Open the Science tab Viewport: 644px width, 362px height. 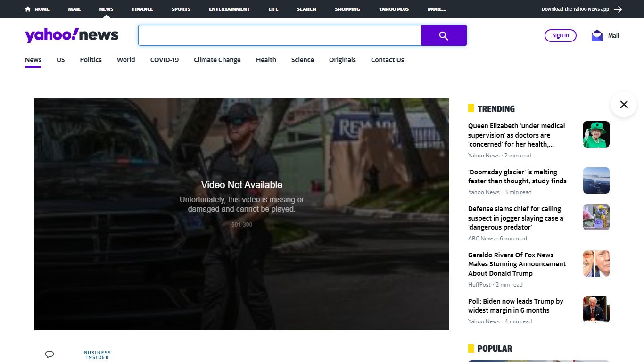303,60
